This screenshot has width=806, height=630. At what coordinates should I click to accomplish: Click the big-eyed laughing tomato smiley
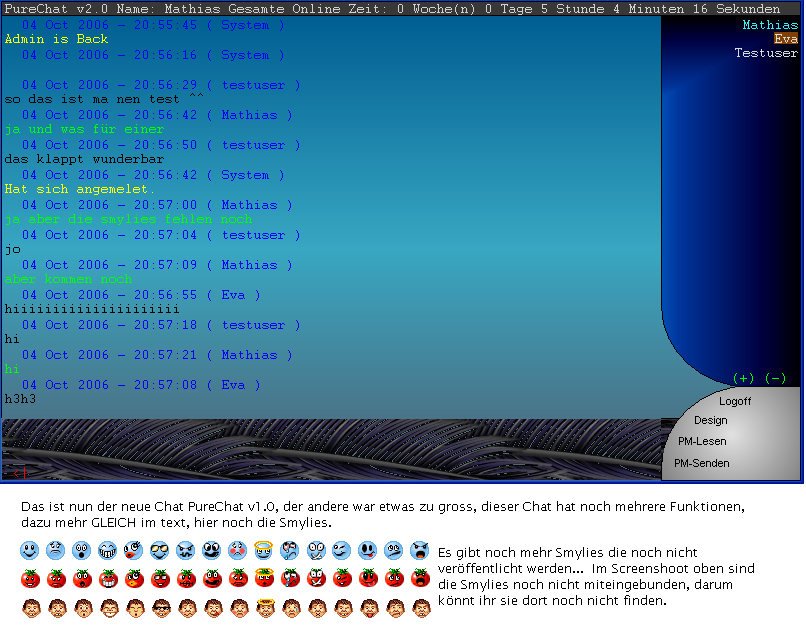pyautogui.click(x=212, y=578)
